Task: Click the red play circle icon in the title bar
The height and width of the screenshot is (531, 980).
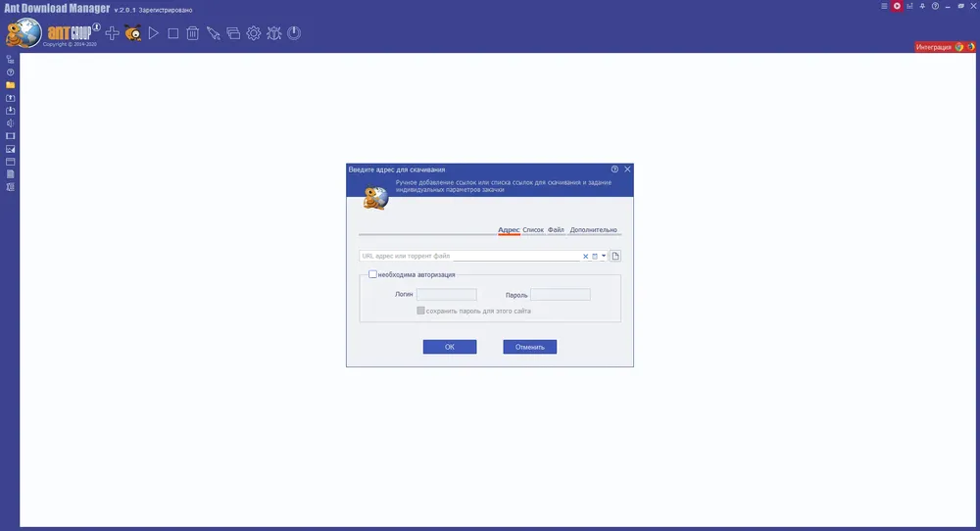Action: [897, 6]
